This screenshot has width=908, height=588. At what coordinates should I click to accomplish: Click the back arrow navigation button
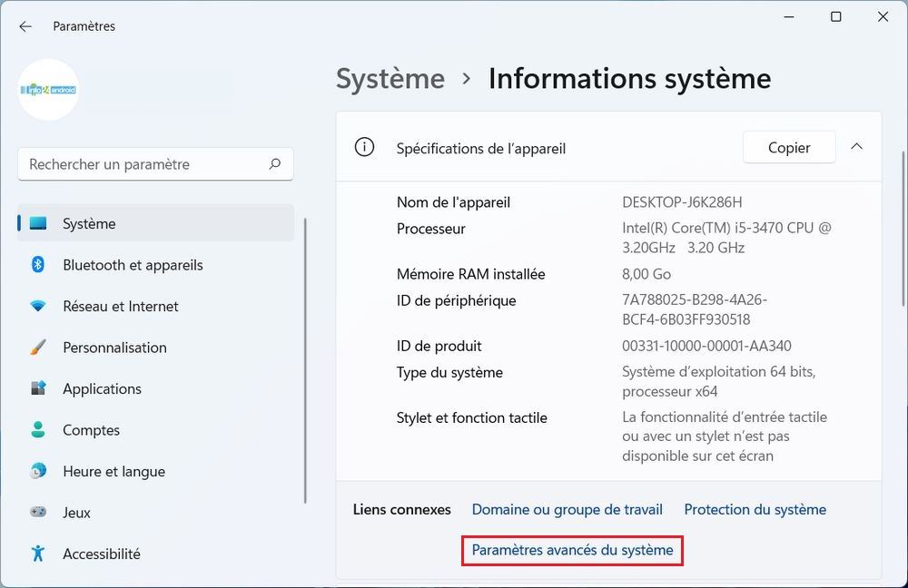tap(25, 26)
